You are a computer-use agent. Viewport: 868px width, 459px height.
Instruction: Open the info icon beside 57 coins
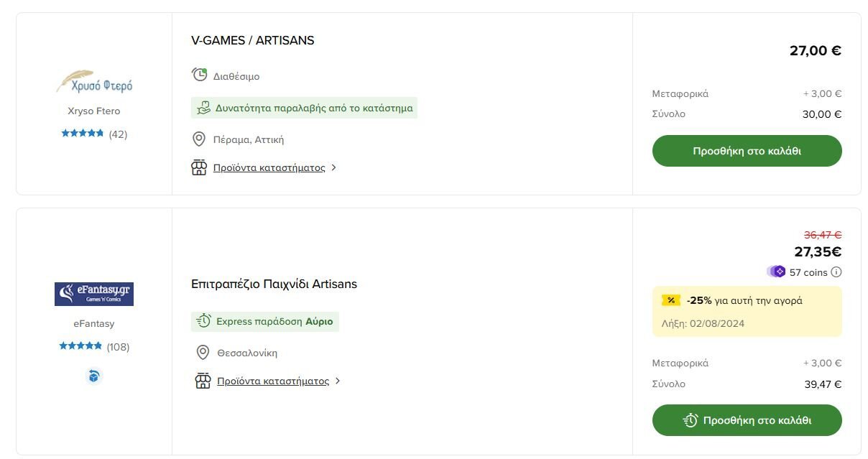(x=836, y=272)
